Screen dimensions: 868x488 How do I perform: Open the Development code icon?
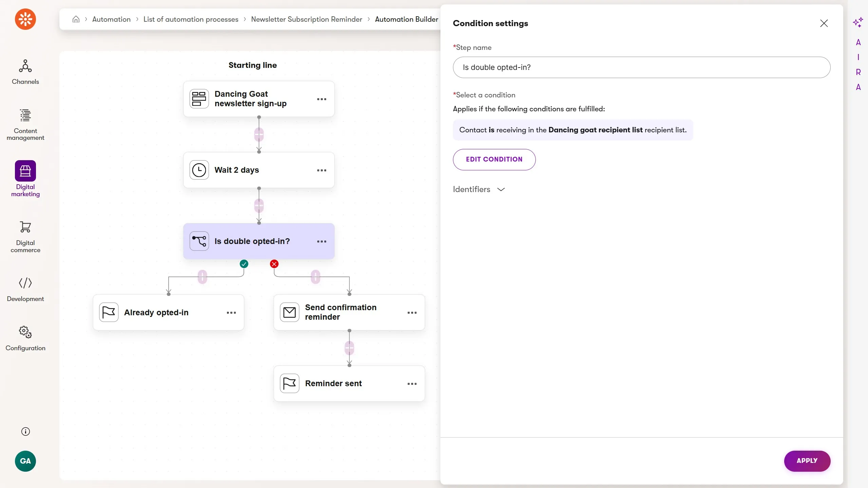click(x=25, y=283)
